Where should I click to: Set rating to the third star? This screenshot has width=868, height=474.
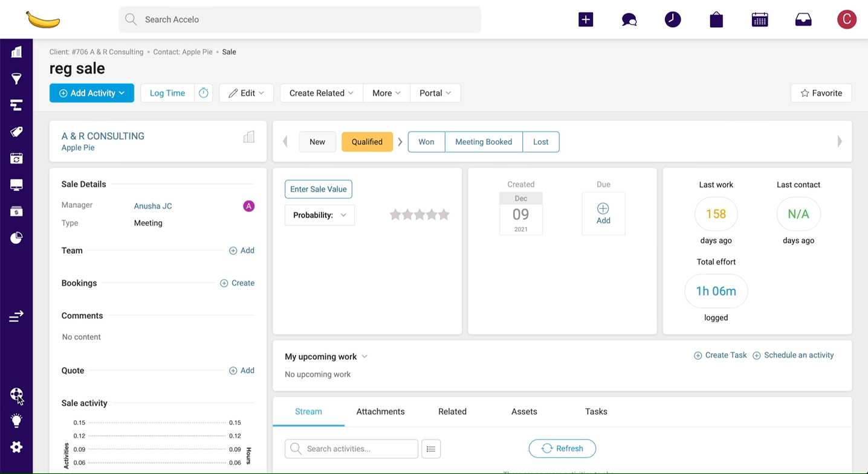point(419,214)
